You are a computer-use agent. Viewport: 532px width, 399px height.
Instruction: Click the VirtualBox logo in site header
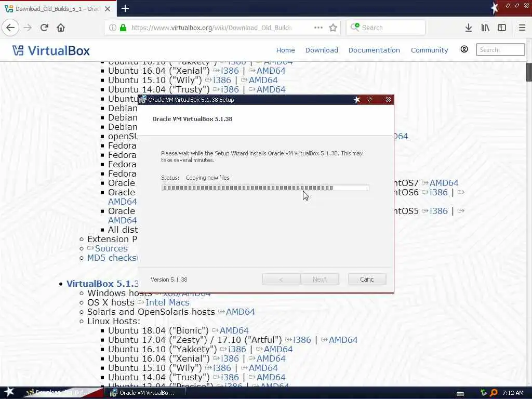click(x=51, y=50)
